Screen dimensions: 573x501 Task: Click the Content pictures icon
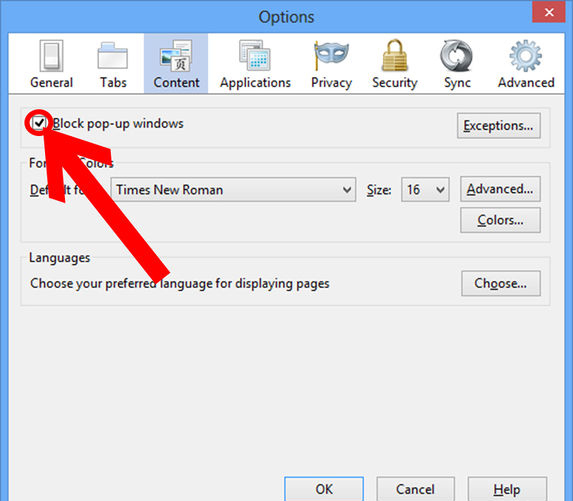[176, 56]
